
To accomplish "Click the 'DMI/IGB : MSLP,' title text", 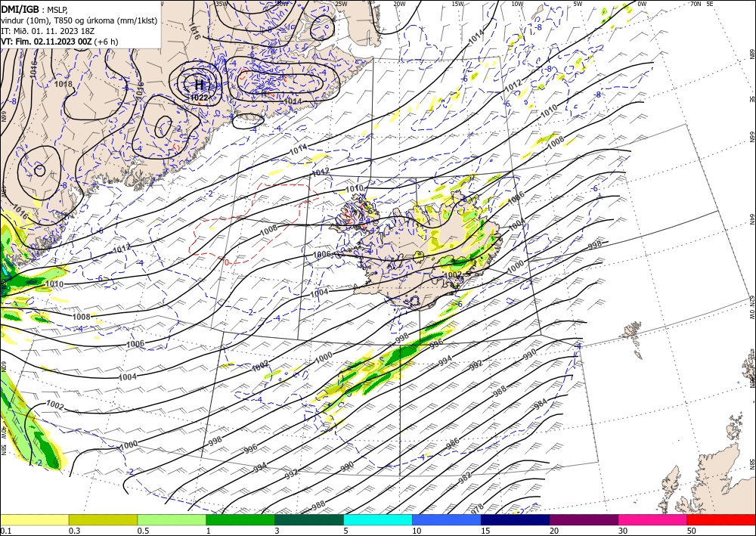I will [x=35, y=9].
